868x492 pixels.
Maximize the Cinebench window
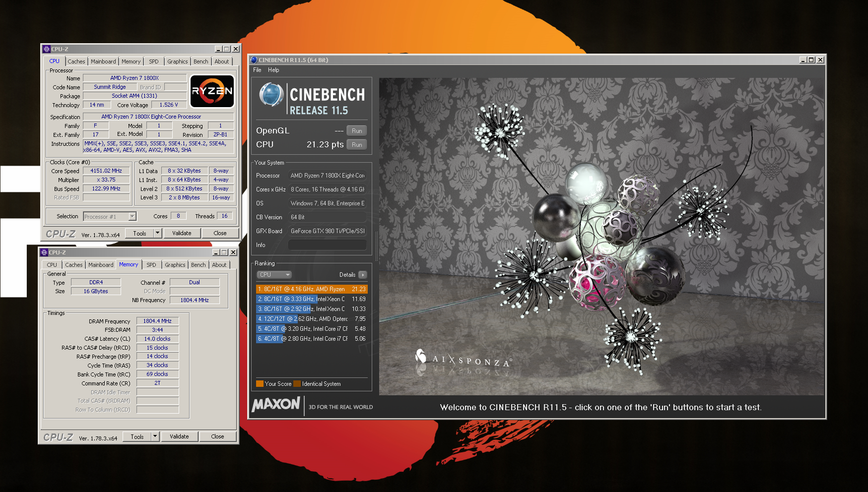click(811, 60)
